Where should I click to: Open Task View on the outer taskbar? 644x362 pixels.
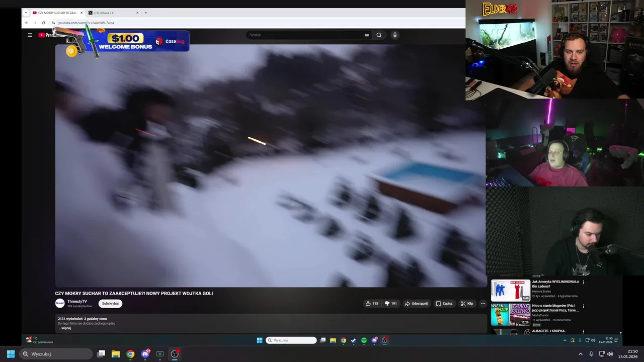[101, 354]
